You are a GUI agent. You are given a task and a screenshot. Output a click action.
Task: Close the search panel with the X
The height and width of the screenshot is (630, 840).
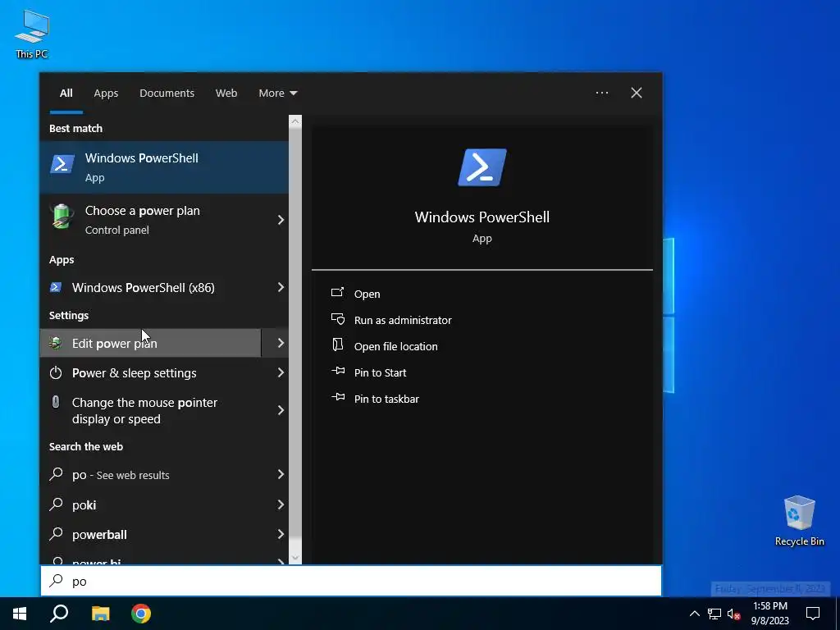(x=637, y=93)
